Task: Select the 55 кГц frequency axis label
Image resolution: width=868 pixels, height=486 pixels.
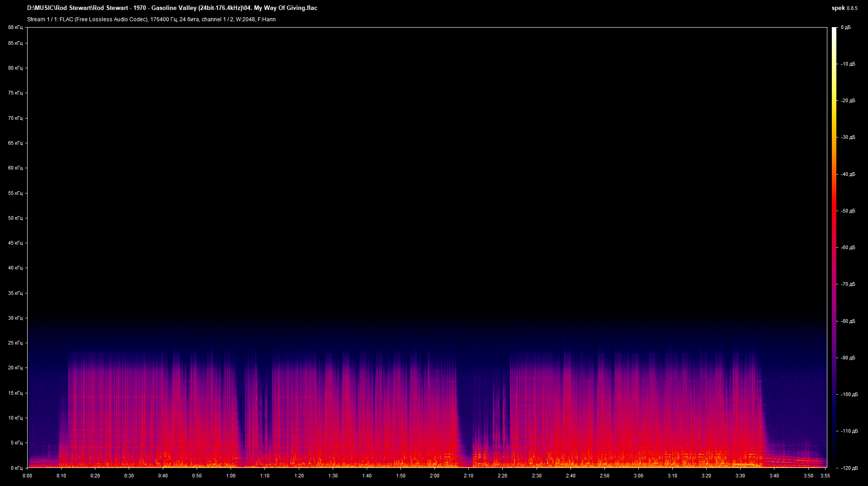Action: tap(15, 193)
